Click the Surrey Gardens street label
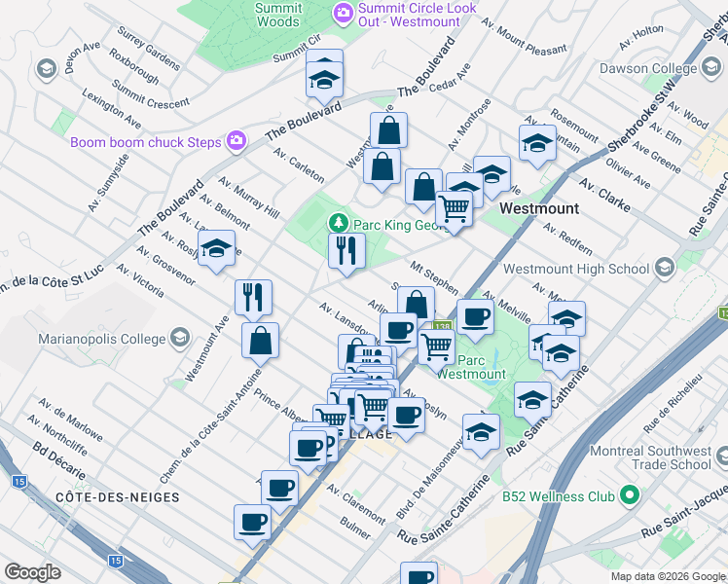This screenshot has width=728, height=584. [148, 49]
